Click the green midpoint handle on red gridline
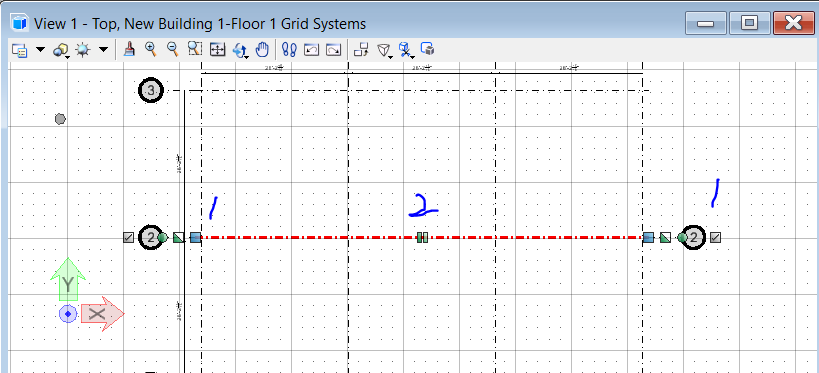This screenshot has width=819, height=373. click(423, 238)
